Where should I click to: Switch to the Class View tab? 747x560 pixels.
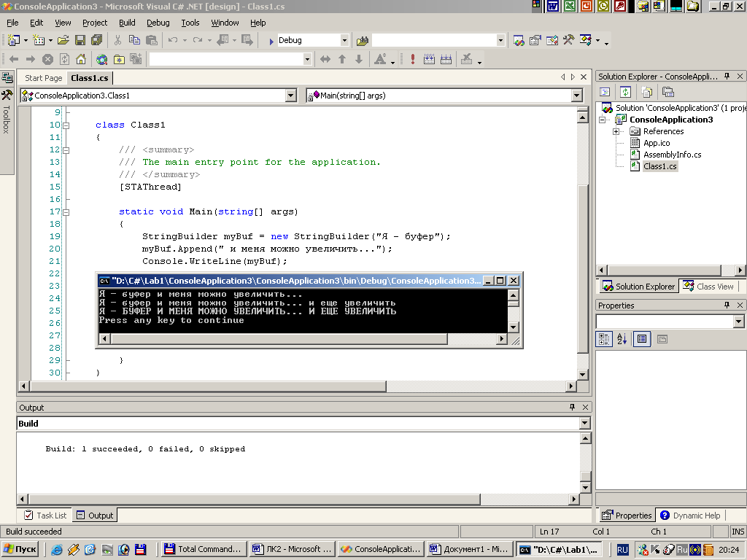coord(708,286)
